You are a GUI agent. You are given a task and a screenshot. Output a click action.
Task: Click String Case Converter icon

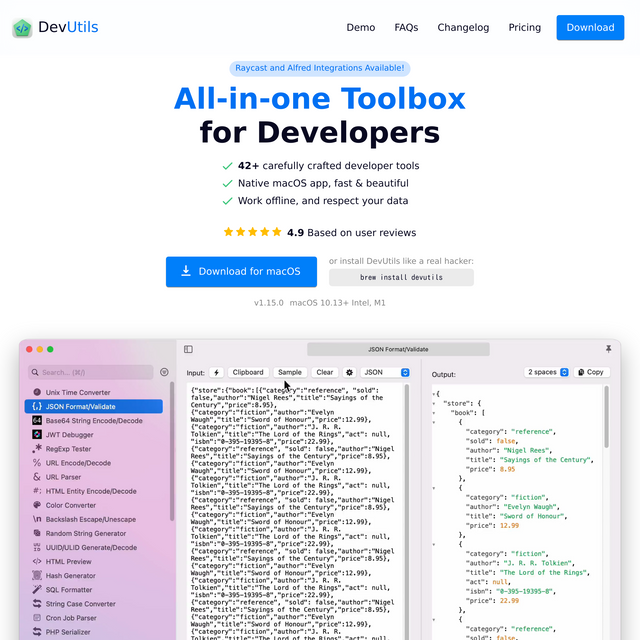pos(37,603)
